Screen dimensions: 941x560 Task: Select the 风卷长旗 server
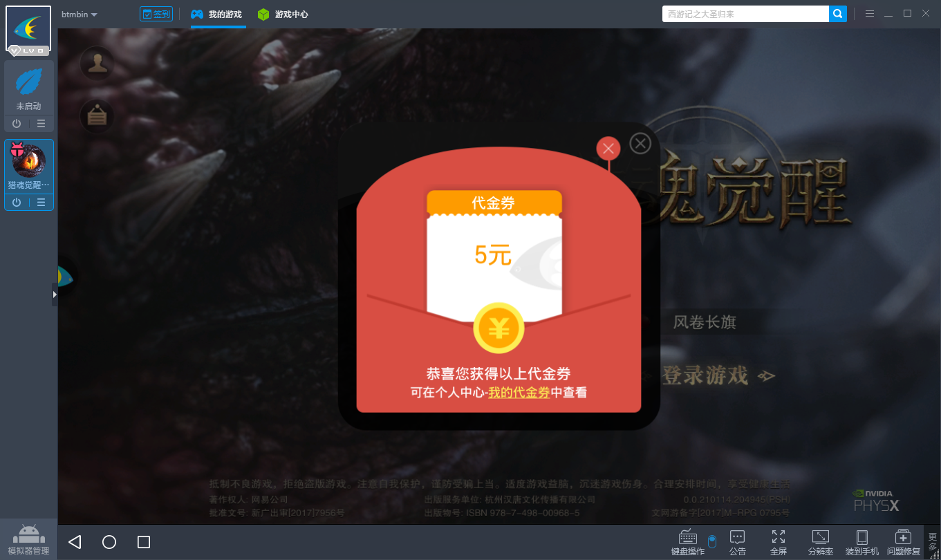(705, 321)
